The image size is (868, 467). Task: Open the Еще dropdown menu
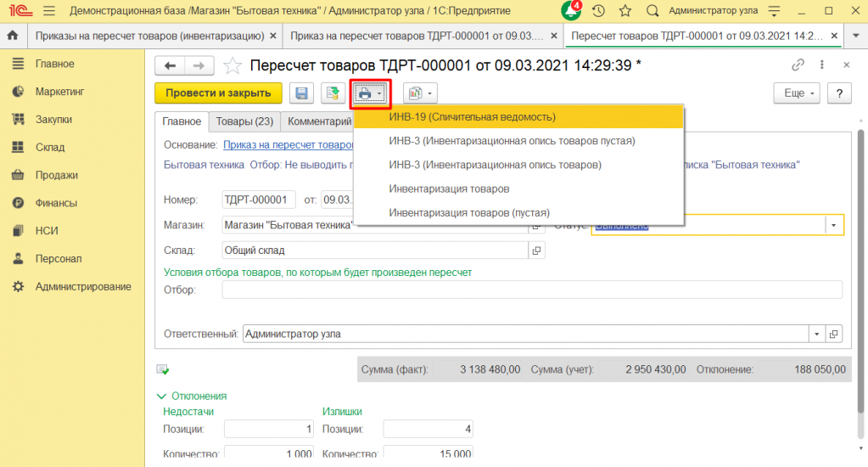798,93
